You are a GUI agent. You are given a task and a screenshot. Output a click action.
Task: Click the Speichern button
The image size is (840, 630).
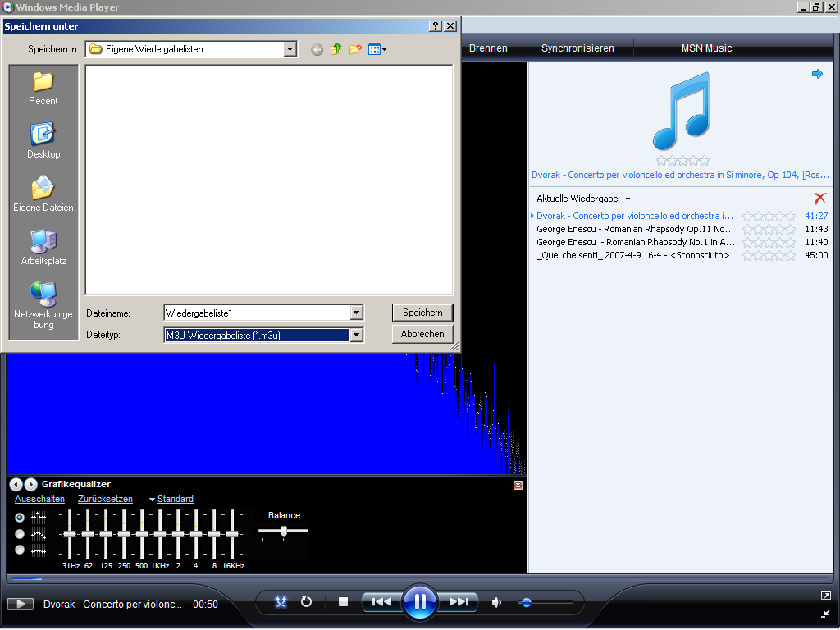[x=422, y=313]
